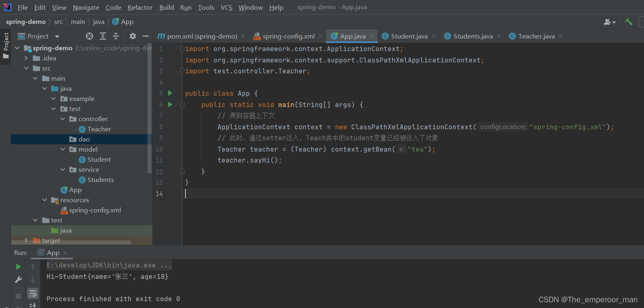
Task: Hide the Project panel with minus icon
Action: coord(146,36)
